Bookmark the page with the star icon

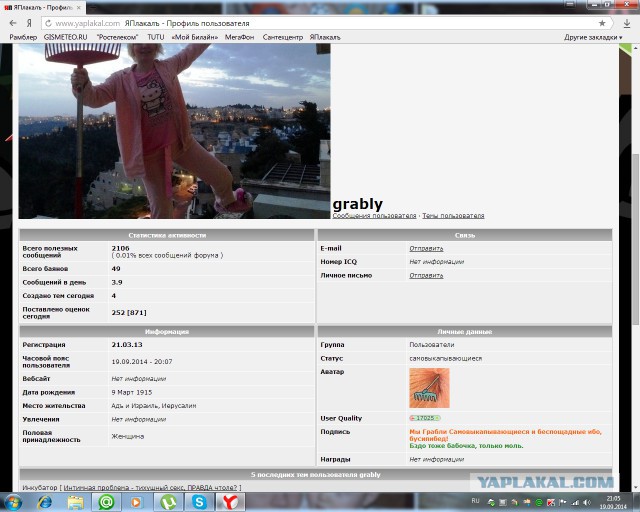tap(602, 23)
